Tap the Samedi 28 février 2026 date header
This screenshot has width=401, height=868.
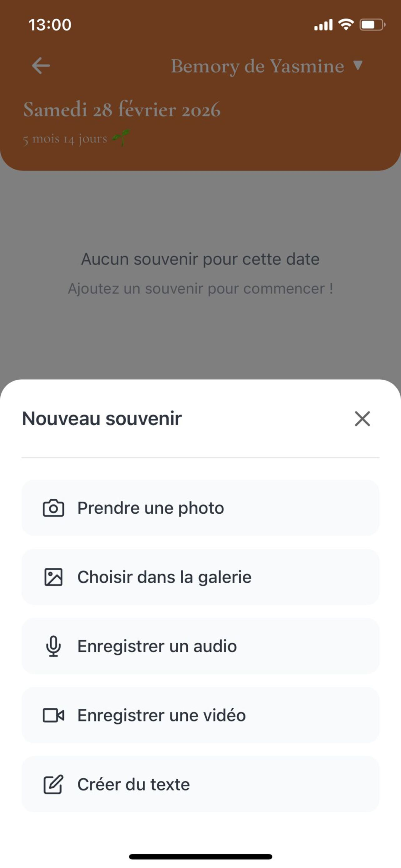click(x=122, y=109)
